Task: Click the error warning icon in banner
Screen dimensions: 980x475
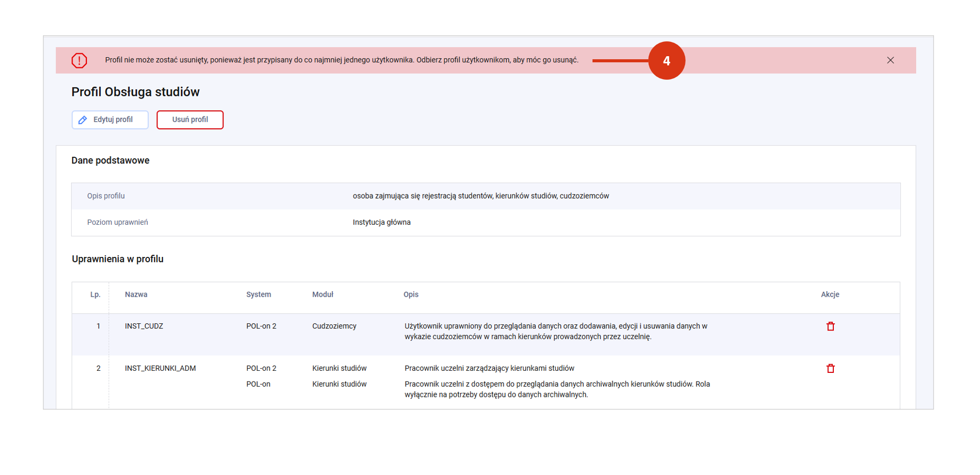Action: point(79,60)
